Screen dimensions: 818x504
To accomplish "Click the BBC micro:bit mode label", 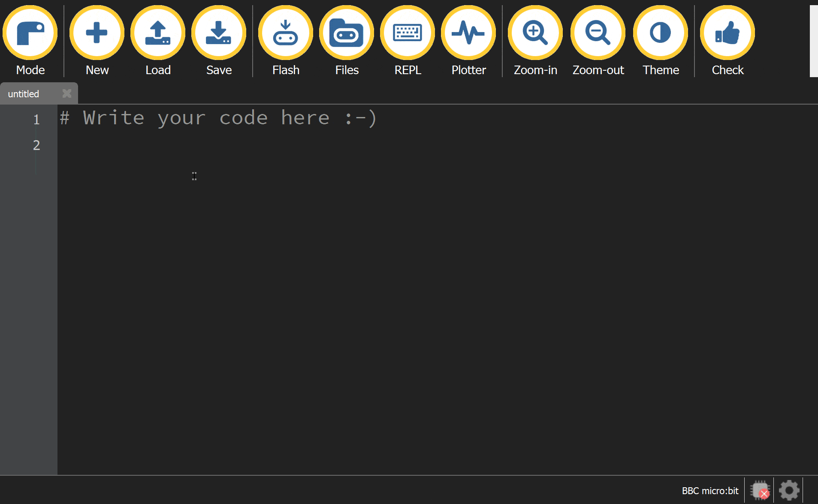I will (710, 491).
